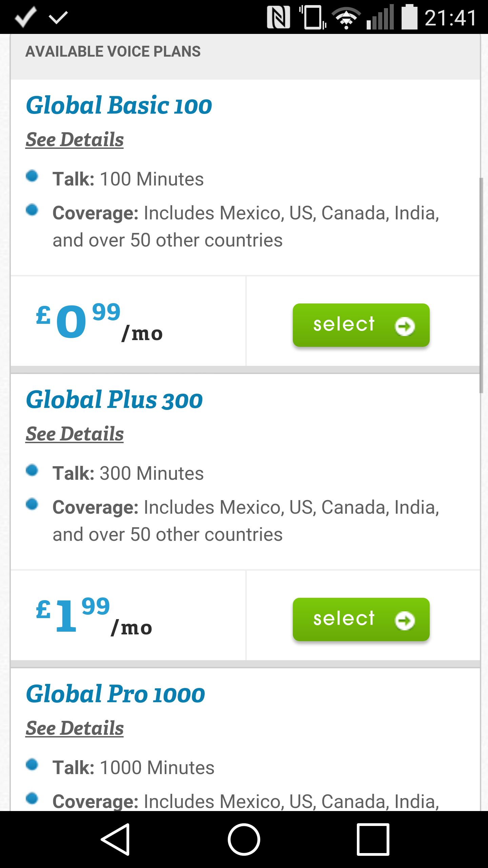The image size is (488, 868).
Task: Tap the £0.99 per month price
Action: pos(99,322)
